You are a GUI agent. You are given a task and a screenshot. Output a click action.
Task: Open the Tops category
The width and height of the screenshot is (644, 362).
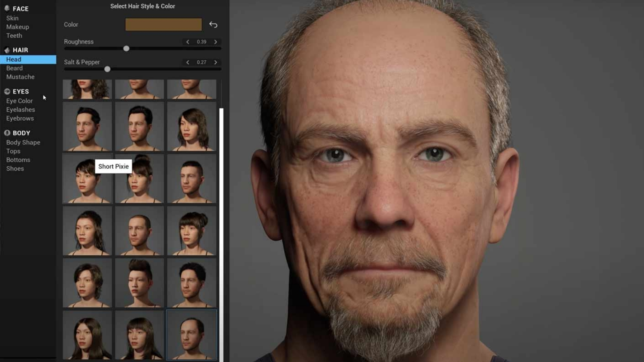[13, 151]
